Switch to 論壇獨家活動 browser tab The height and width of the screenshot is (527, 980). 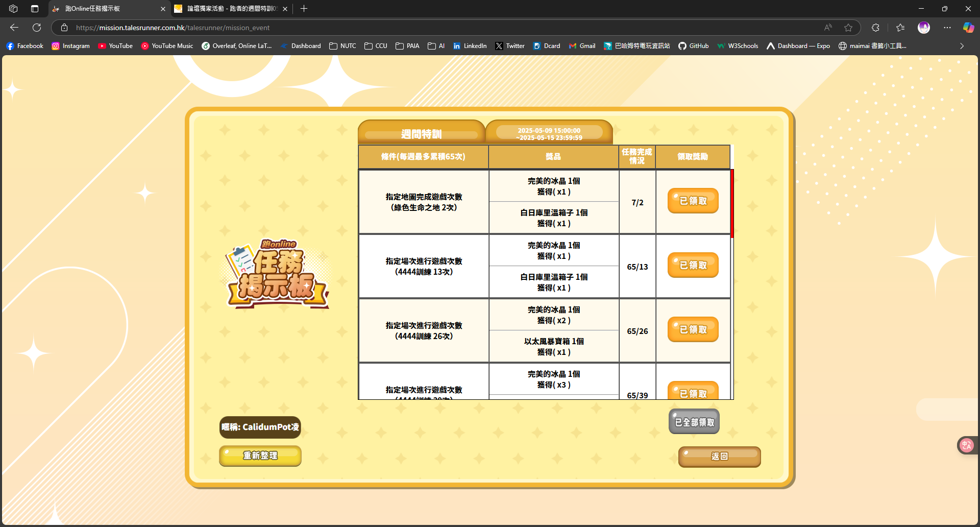pyautogui.click(x=231, y=9)
